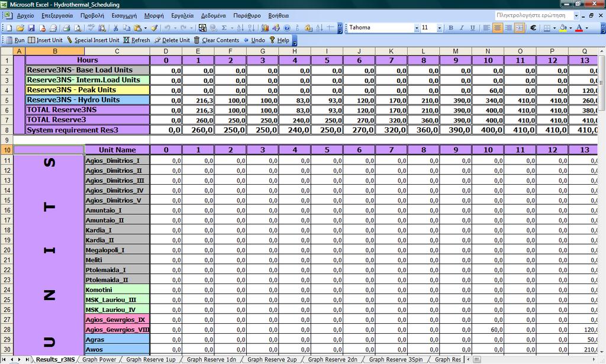The width and height of the screenshot is (606, 364).
Task: Switch to the Graph Reserve 1up tab
Action: [151, 359]
